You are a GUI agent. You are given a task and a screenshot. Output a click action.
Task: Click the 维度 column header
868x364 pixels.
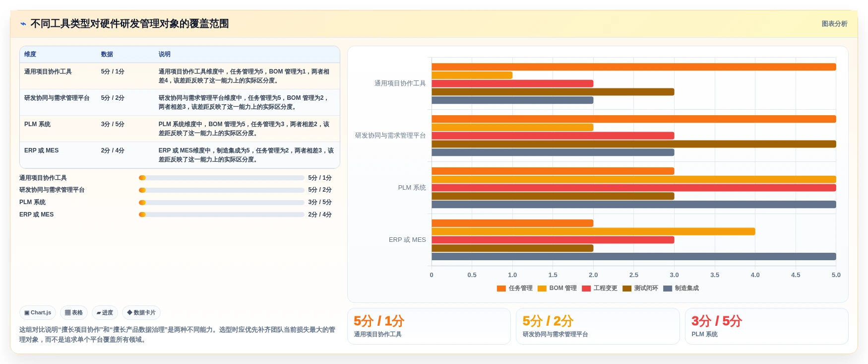(30, 55)
